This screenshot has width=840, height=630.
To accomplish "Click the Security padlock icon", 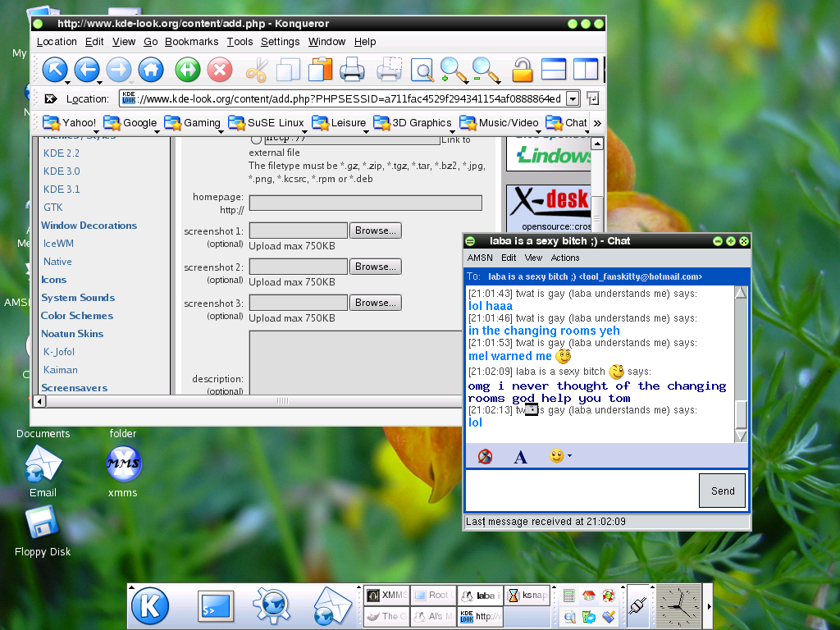I will [x=523, y=70].
